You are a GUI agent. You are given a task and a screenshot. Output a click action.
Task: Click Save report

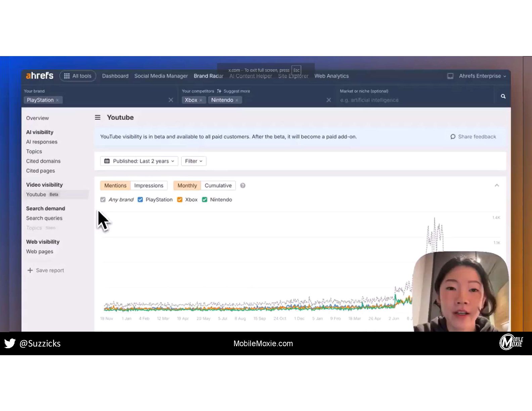[46, 270]
